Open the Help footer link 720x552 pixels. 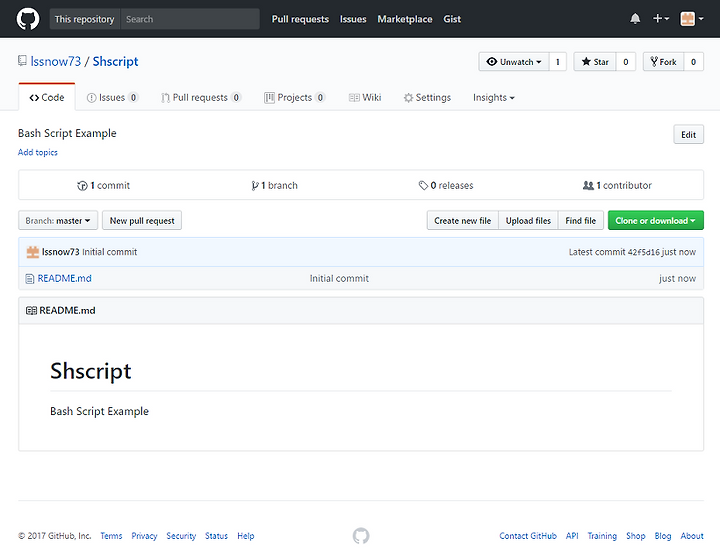pyautogui.click(x=246, y=536)
